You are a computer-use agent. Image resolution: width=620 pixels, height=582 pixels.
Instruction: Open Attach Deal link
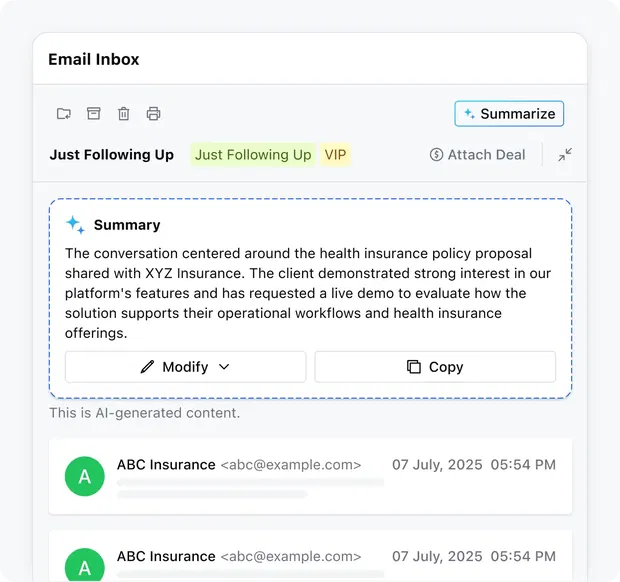pos(478,155)
